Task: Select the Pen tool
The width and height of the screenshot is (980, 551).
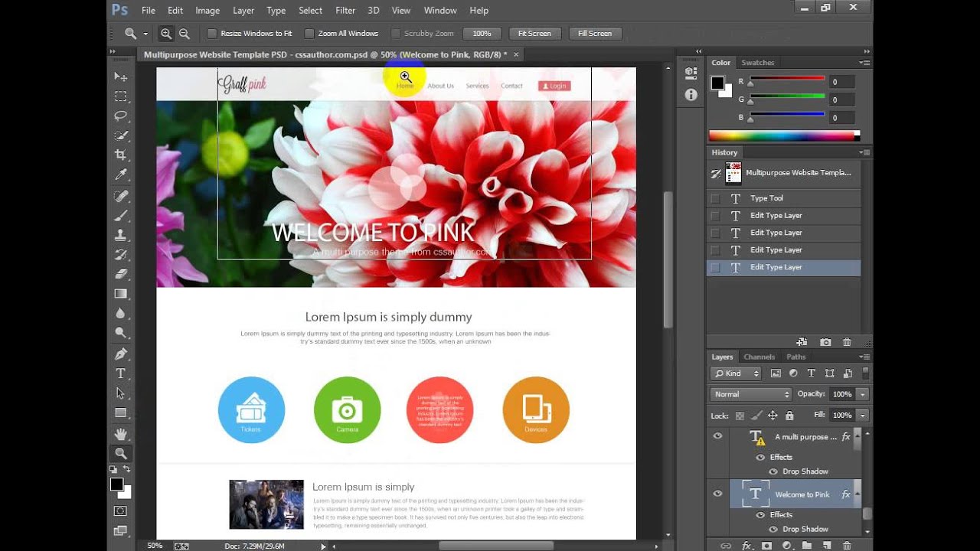Action: pyautogui.click(x=121, y=354)
